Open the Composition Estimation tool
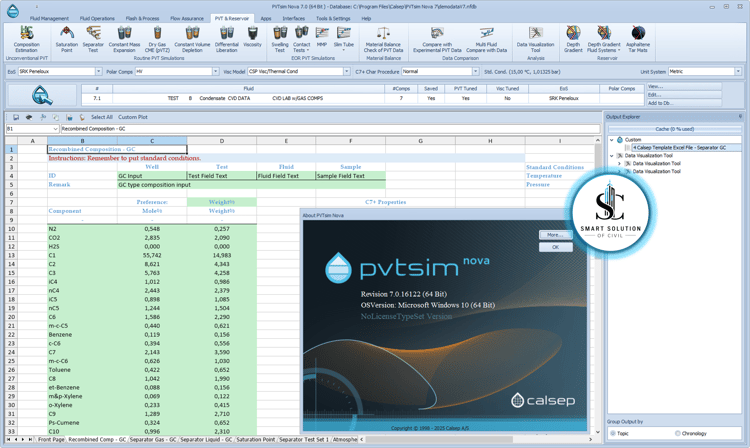This screenshot has height=448, width=750. [26, 39]
